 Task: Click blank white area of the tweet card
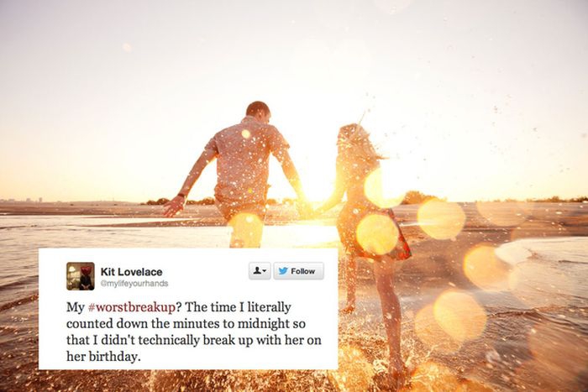pyautogui.click(x=244, y=292)
